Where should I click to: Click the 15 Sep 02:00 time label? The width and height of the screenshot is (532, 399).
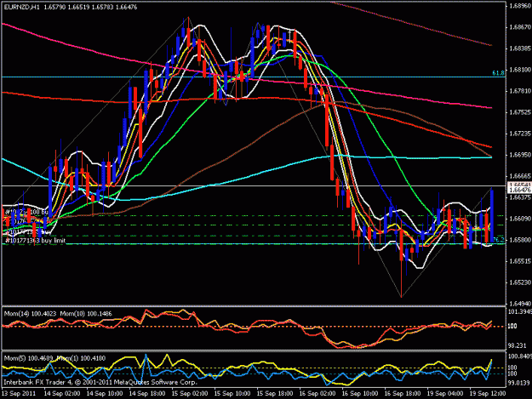190,394
